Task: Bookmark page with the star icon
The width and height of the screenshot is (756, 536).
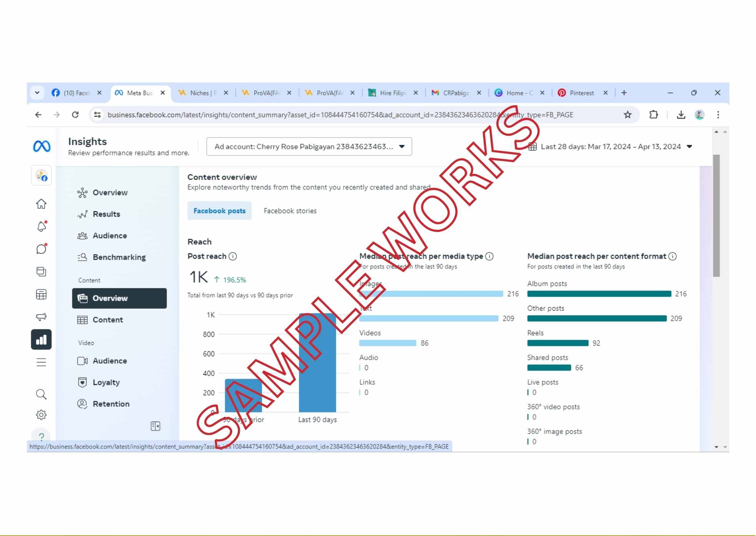Action: tap(628, 115)
